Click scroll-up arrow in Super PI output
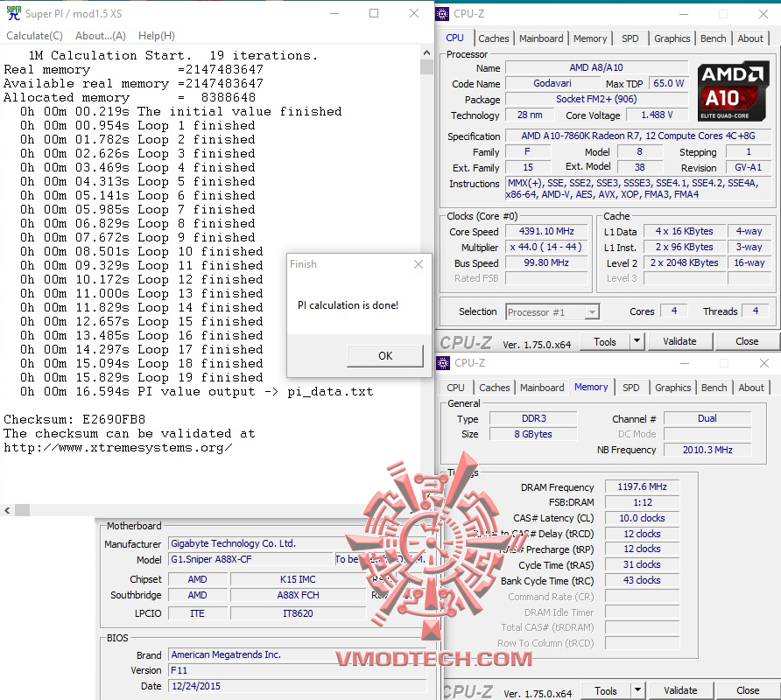Viewport: 781px width, 700px height. coord(426,52)
